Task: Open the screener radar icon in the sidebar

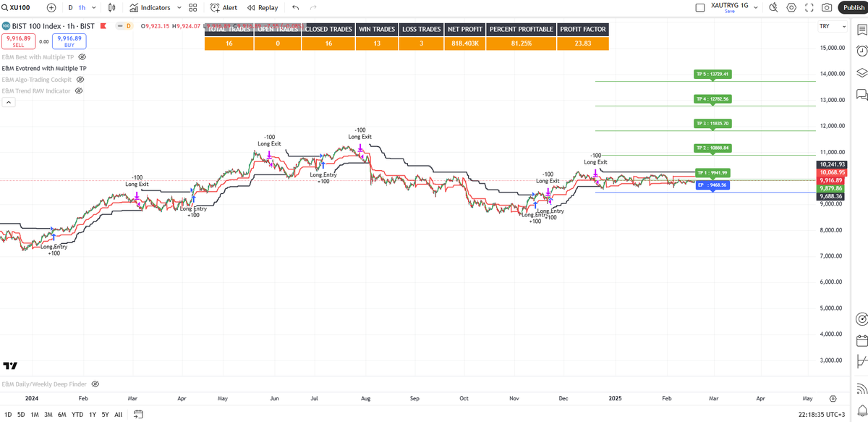Action: coord(861,319)
